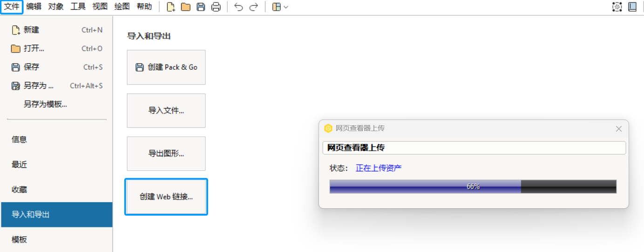Viewport: 644px width, 252px height.
Task: Close the 网页查看器上传 dialog
Action: (619, 129)
